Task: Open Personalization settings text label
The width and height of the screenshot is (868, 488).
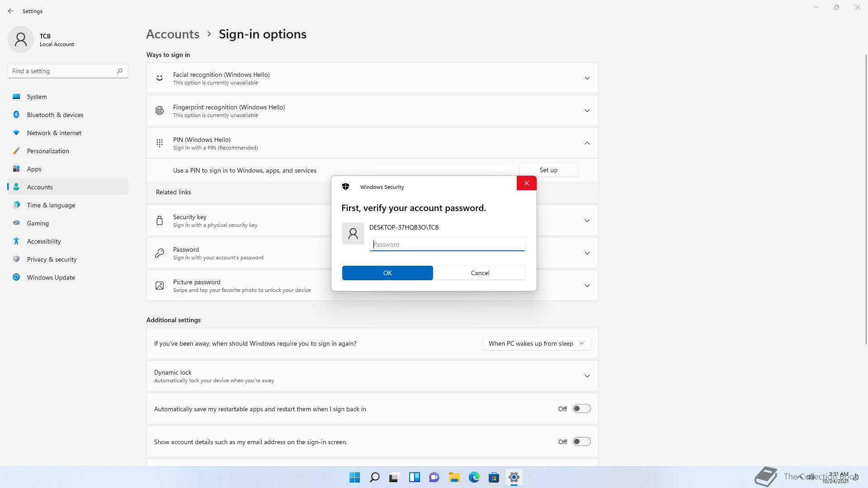Action: 48,151
